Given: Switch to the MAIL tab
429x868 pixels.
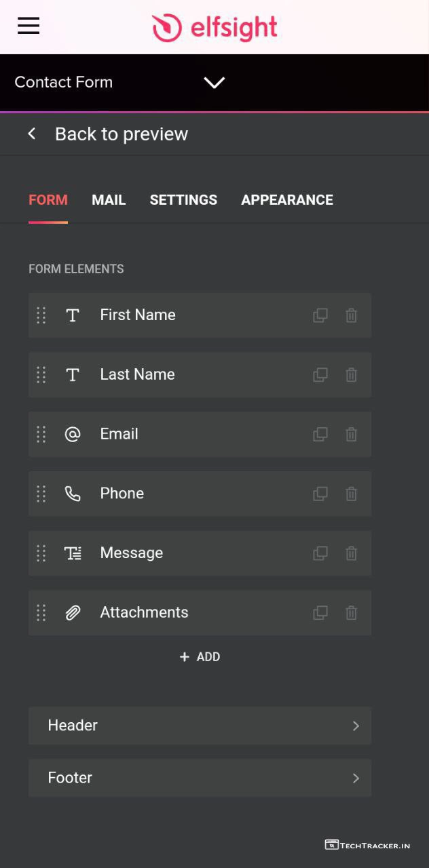Looking at the screenshot, I should point(109,200).
